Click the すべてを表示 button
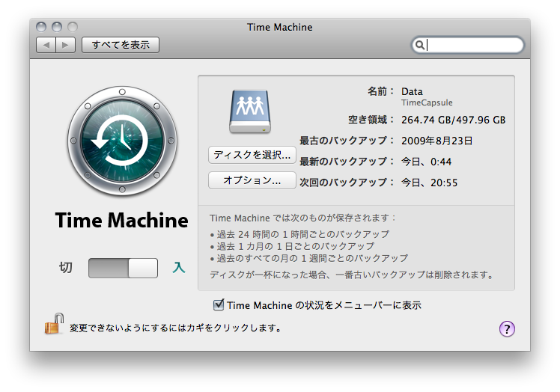Viewport: 560px width, 392px height. [121, 45]
